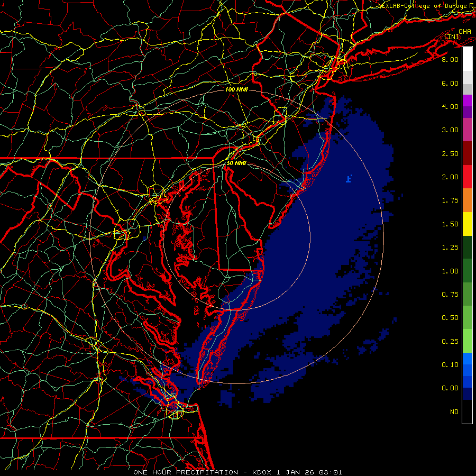Click the bright red swatch beside 2.00
Screen dimensions: 476x476
pyautogui.click(x=467, y=177)
